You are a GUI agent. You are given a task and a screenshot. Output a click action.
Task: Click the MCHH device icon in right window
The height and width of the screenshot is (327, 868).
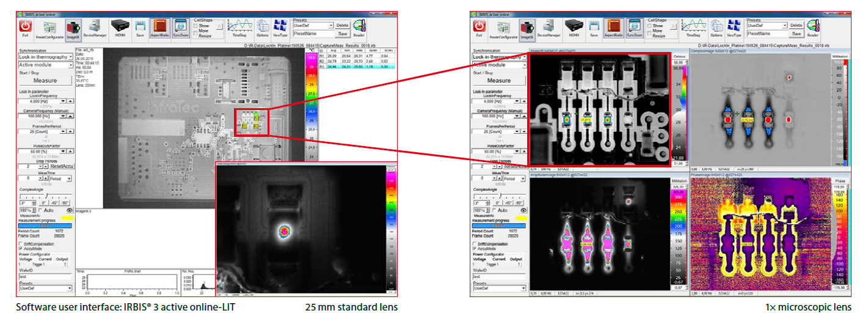[x=574, y=28]
